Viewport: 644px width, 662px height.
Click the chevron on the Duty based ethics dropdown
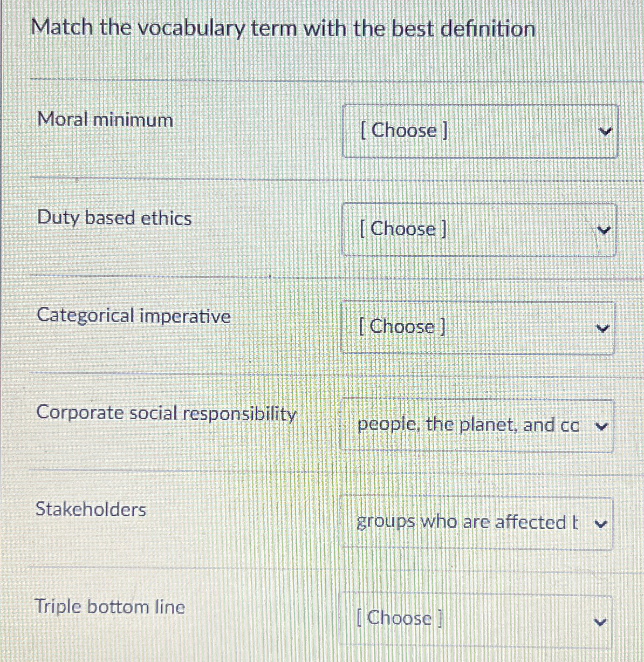[x=604, y=229]
